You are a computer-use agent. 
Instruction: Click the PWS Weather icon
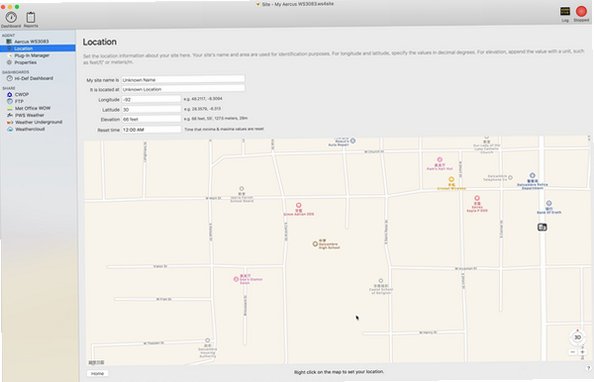pos(10,115)
